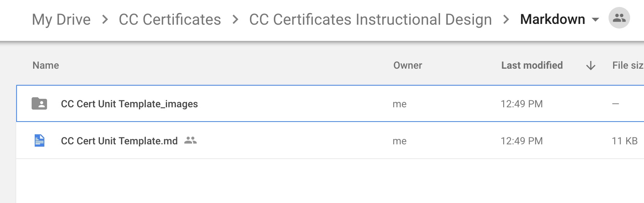Sort by the Last modified column header
644x203 pixels.
click(x=532, y=66)
